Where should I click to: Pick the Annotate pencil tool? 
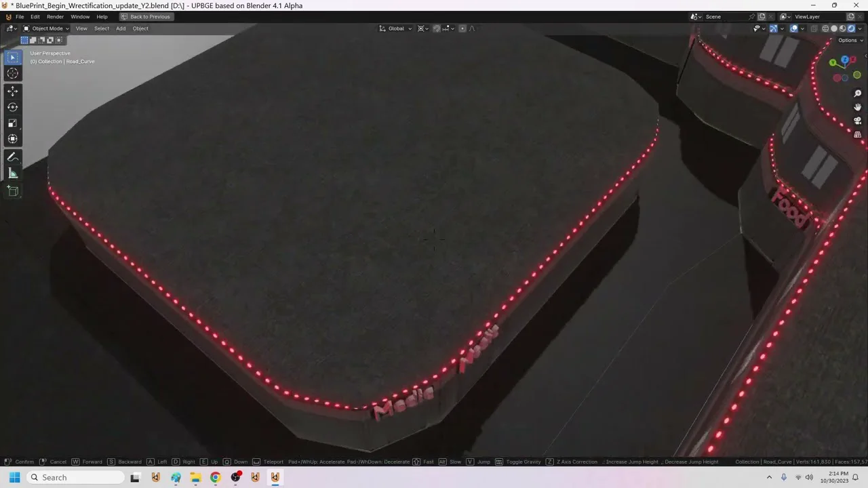(x=12, y=157)
